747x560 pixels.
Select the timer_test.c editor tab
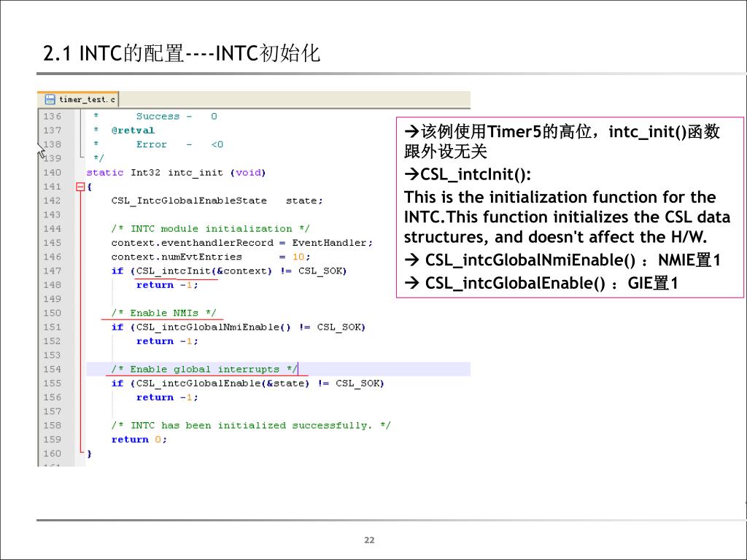[x=78, y=99]
